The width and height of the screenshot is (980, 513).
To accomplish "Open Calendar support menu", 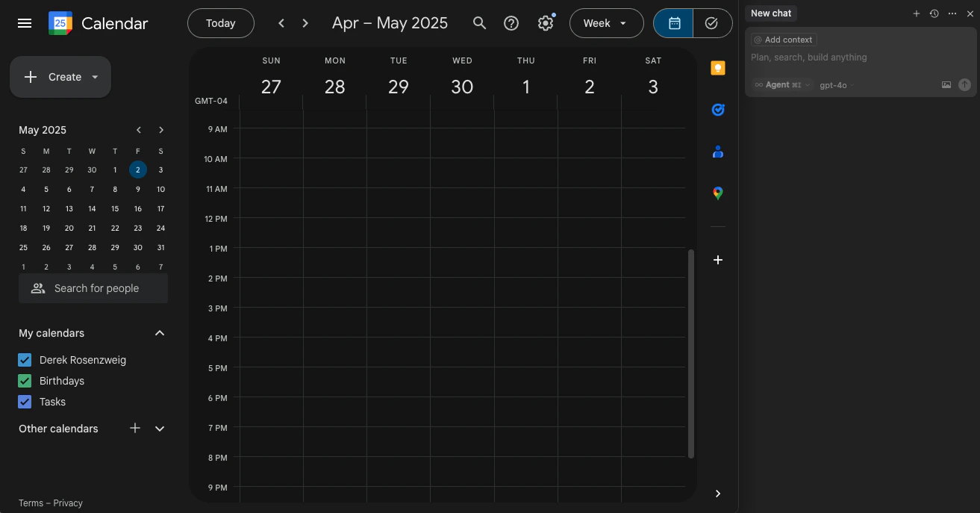I will click(x=511, y=22).
